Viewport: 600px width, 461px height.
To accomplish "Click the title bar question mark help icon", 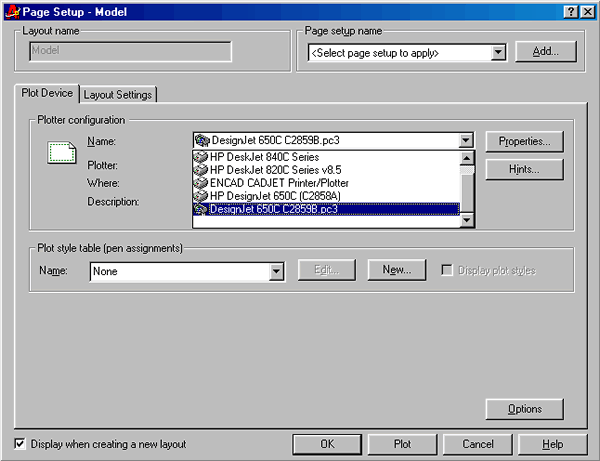I will tap(570, 10).
